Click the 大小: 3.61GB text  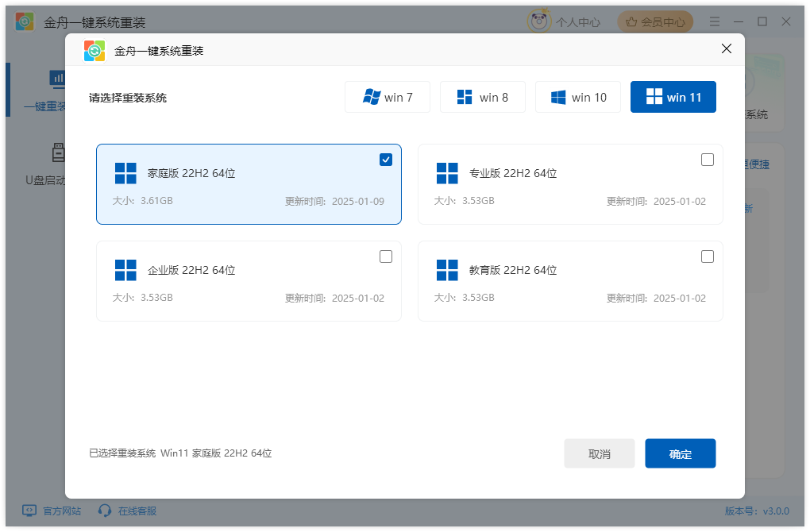point(143,200)
